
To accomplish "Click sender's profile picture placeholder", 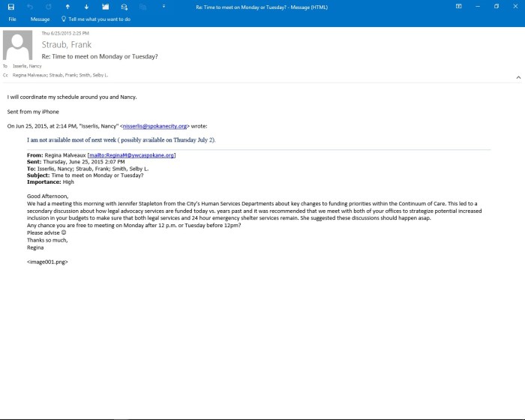I will [18, 44].
